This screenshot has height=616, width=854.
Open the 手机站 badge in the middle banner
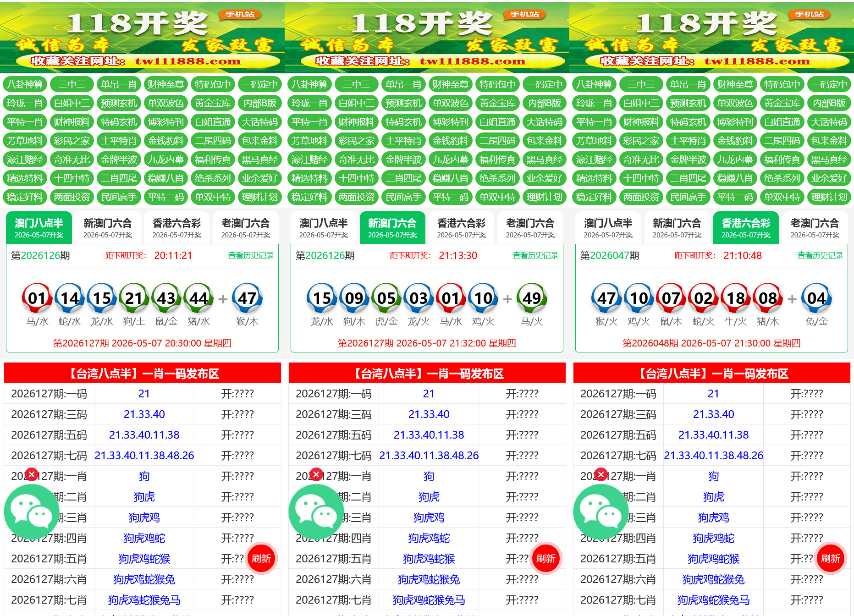point(524,15)
